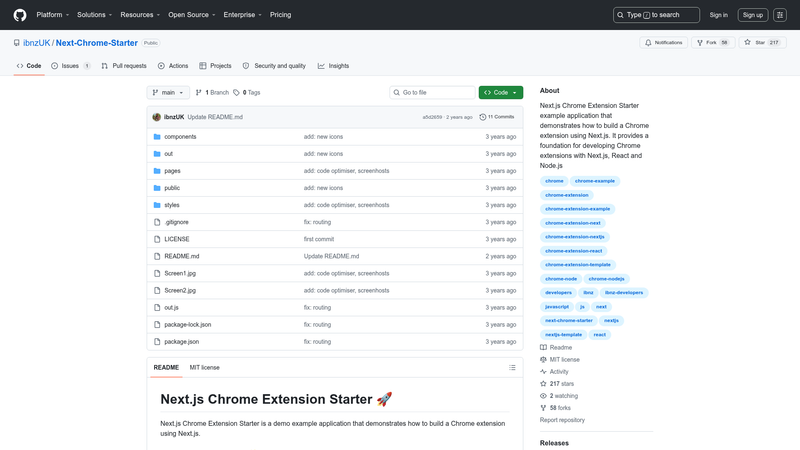This screenshot has height=450, width=800.
Task: Focus the Go to file input
Action: [432, 92]
